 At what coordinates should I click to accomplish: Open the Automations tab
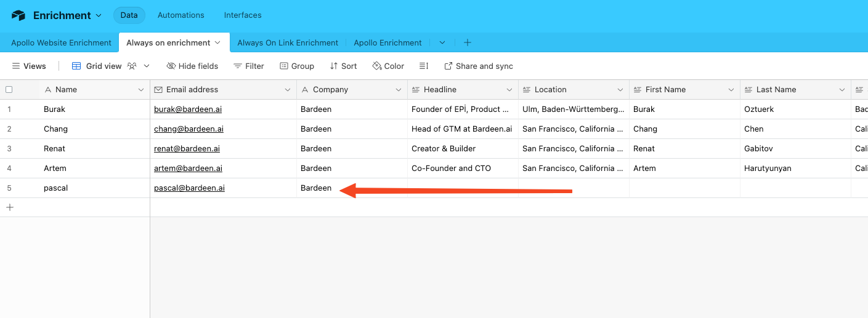click(181, 15)
